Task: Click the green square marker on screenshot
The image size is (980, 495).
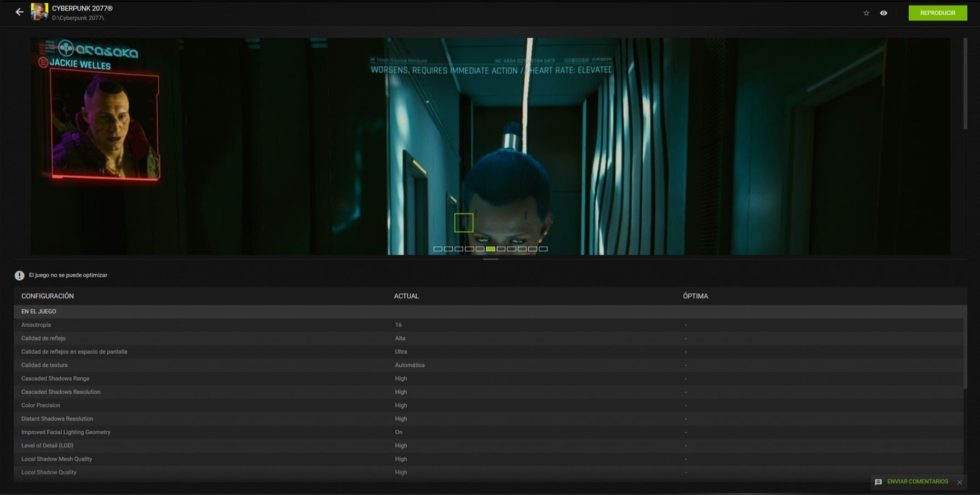Action: [464, 223]
